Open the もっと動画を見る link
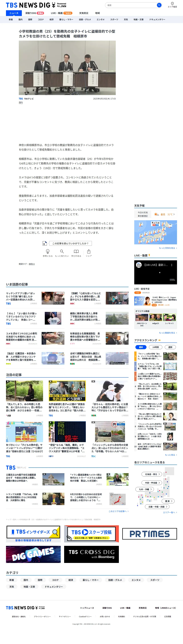Image resolution: width=183 pixels, height=644 pixels. 168,333
